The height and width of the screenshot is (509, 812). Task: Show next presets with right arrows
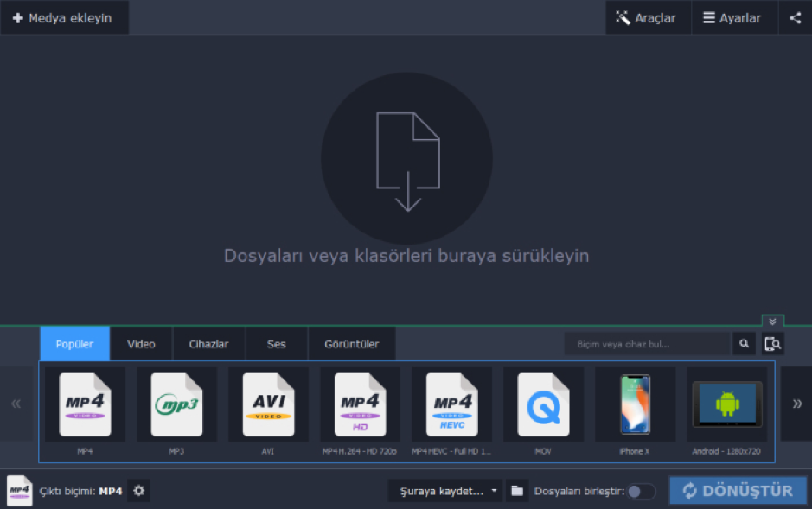(797, 404)
